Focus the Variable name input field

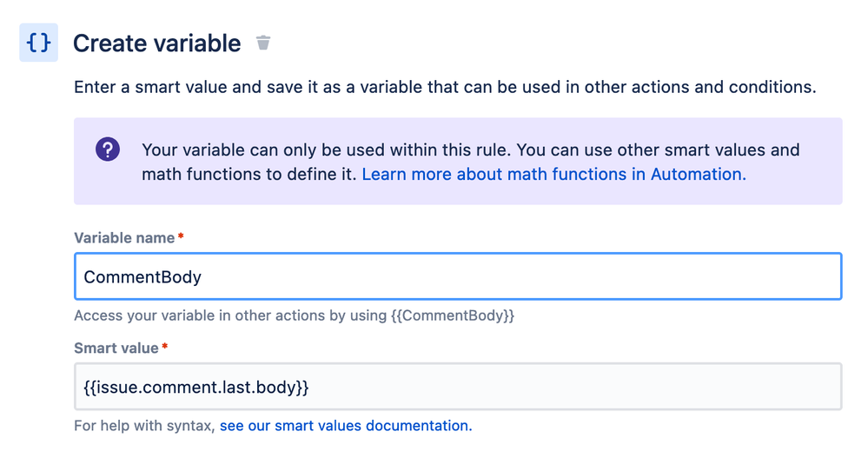pos(521,277)
